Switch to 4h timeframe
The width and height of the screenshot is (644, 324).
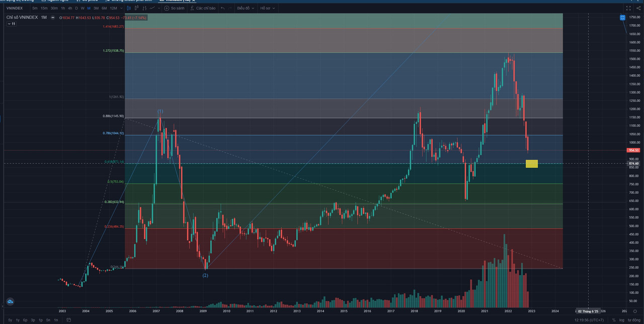(x=70, y=8)
